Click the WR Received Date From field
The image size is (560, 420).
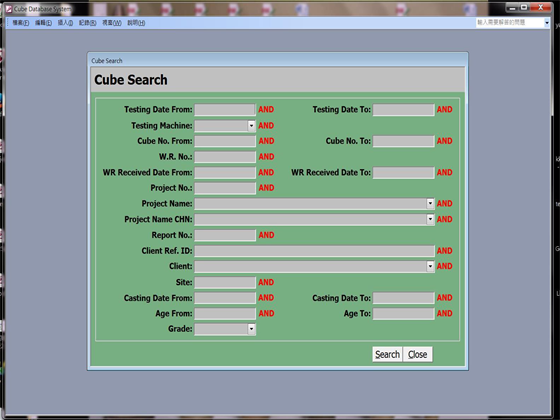point(225,172)
